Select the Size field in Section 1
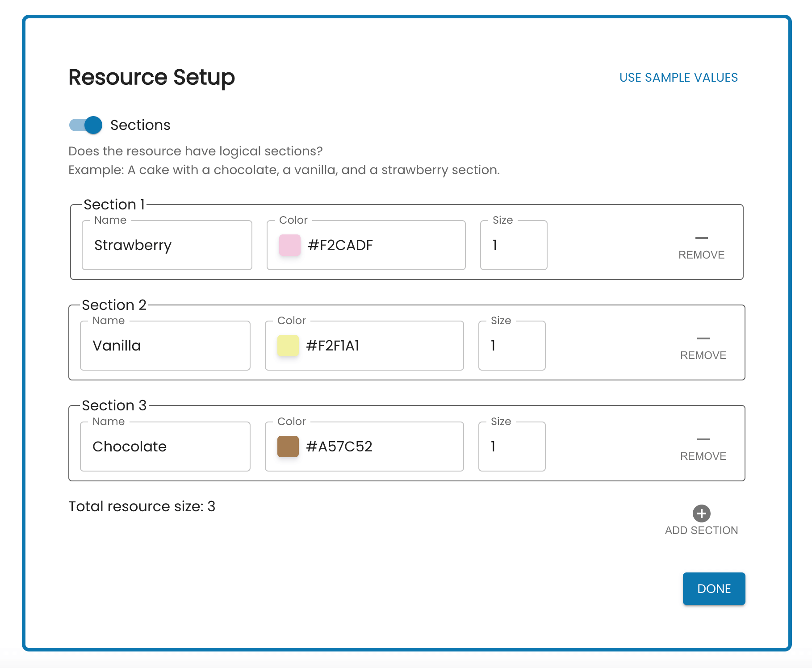This screenshot has width=812, height=668. coord(514,245)
